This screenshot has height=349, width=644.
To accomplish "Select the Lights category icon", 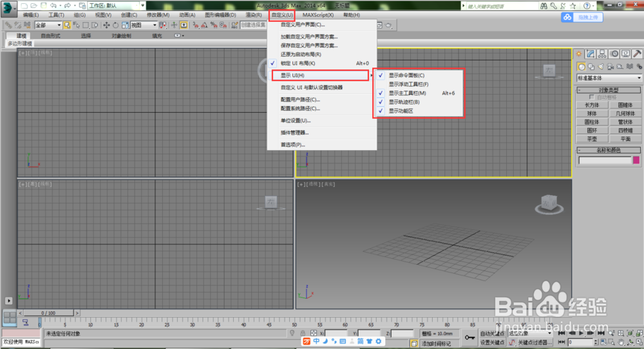I will click(x=601, y=66).
